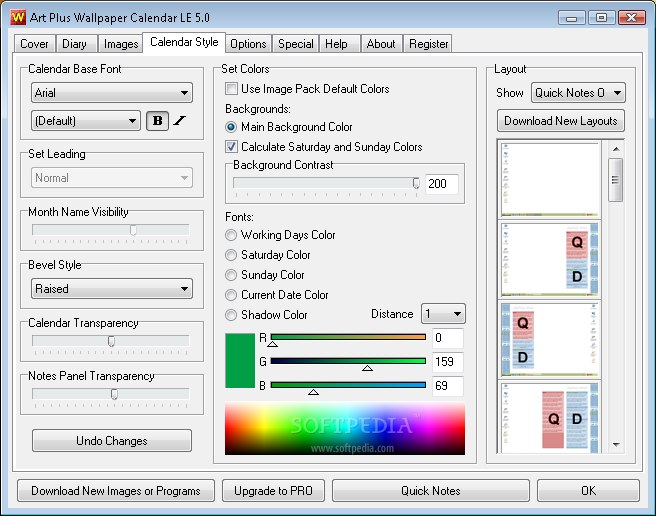Open the shadow Distance dropdown
Viewport: 656px width, 516px height.
tap(443, 314)
